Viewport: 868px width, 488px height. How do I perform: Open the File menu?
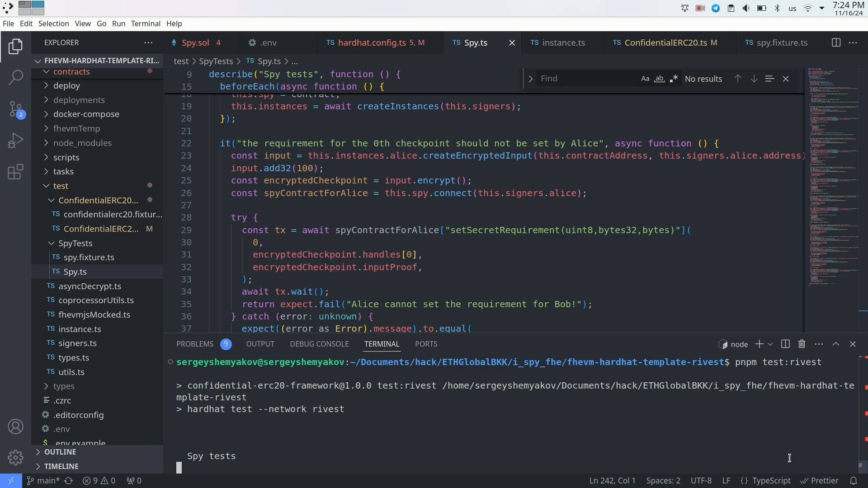coord(8,23)
